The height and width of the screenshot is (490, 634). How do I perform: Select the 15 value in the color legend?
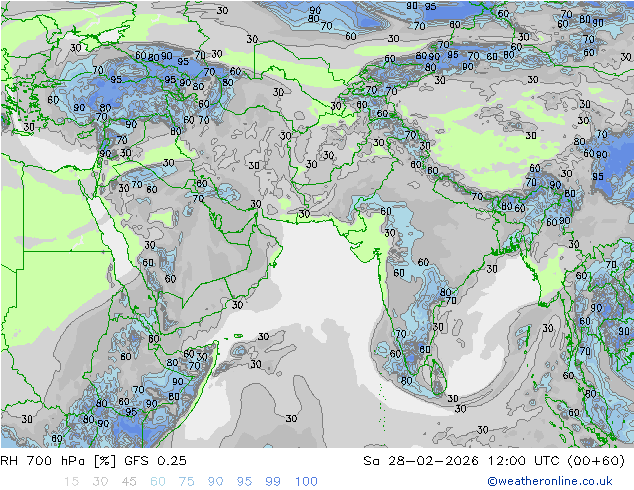[x=71, y=481]
